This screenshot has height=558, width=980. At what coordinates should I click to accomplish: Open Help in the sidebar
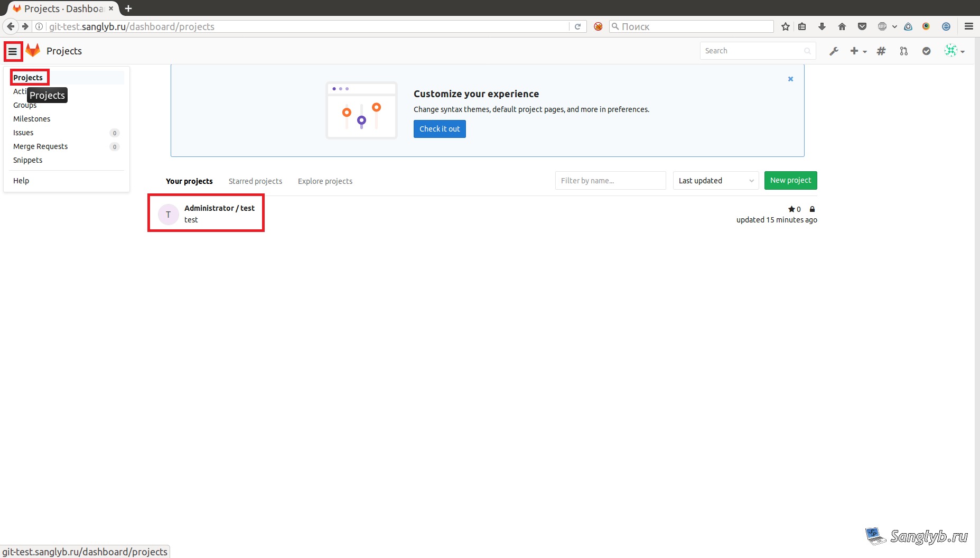tap(21, 181)
